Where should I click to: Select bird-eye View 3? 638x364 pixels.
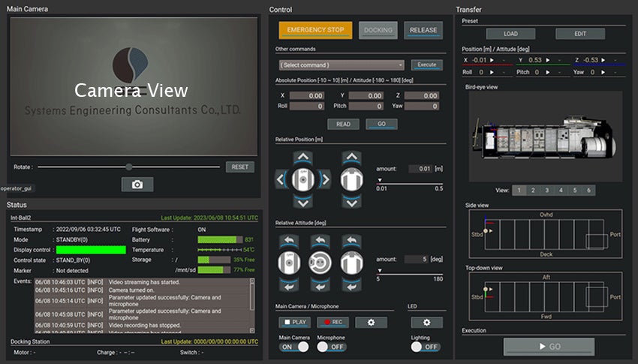[547, 191]
